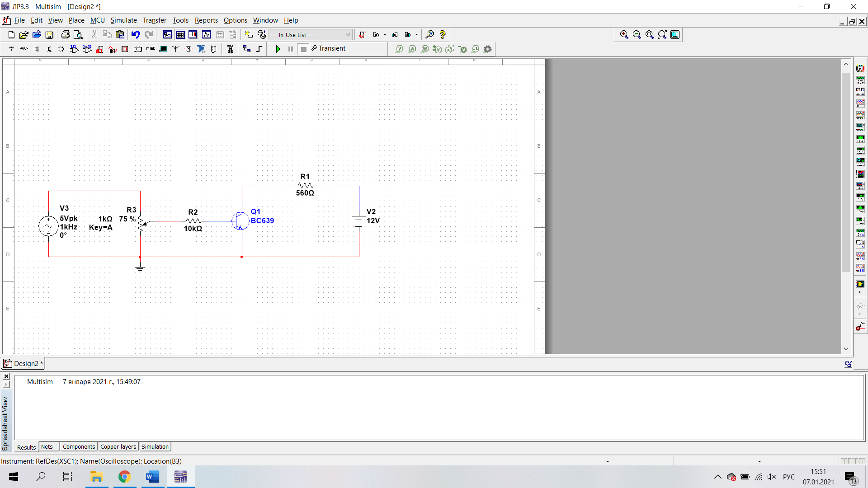The image size is (868, 488).
Task: Place Indicator component icon
Action: 125,49
